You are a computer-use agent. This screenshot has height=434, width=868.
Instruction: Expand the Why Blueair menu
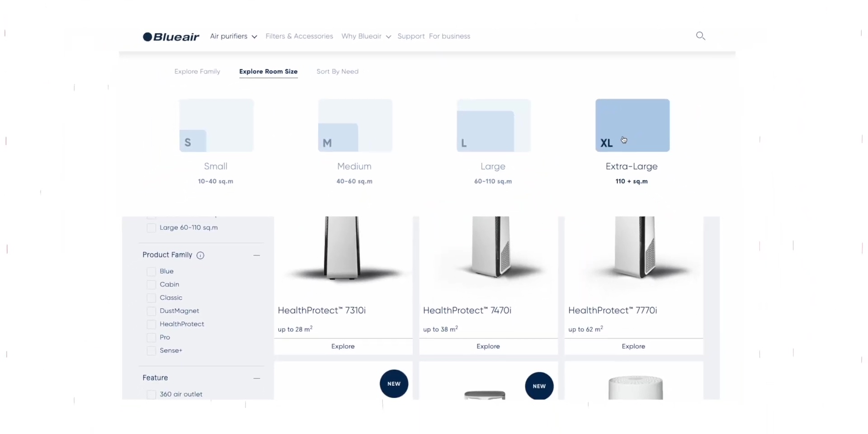click(366, 36)
